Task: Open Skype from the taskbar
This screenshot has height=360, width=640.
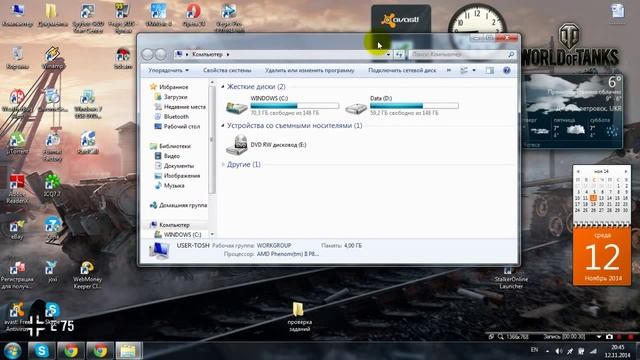Action: [x=41, y=351]
